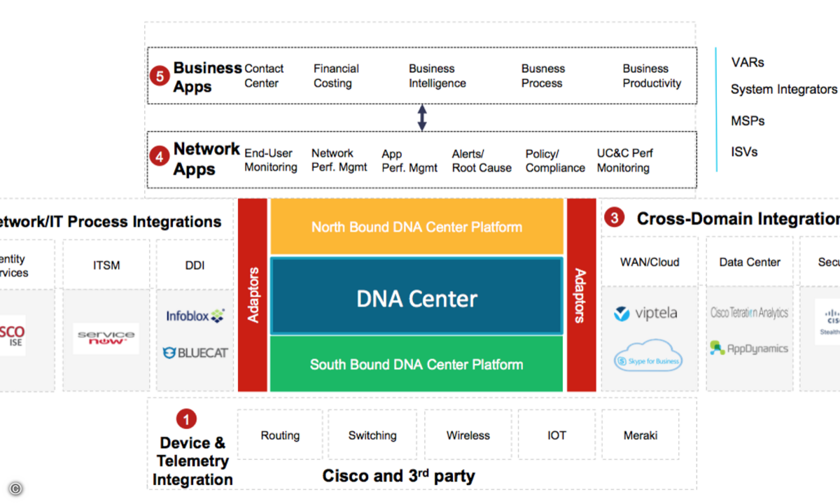Image resolution: width=840 pixels, height=504 pixels.
Task: Select the System Integrators label
Action: pos(784,90)
